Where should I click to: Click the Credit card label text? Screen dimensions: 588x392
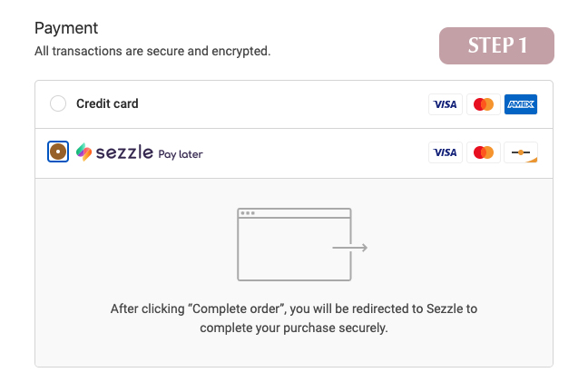(x=107, y=103)
